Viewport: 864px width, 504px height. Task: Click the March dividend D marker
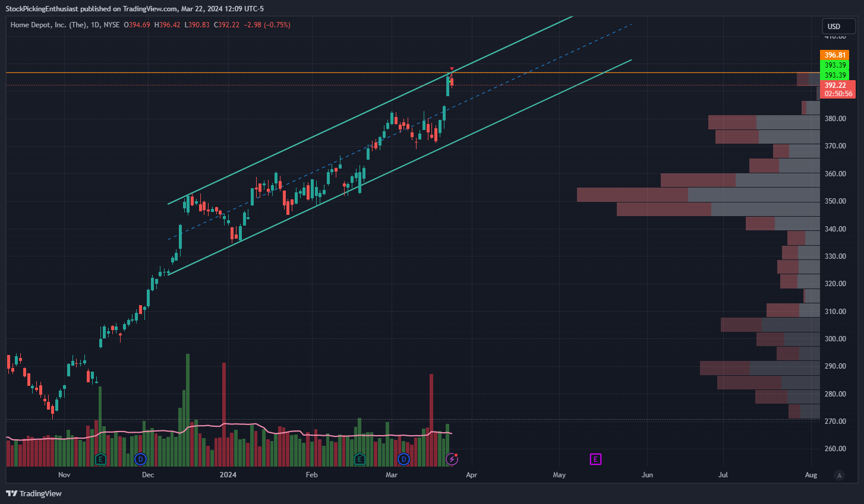[x=403, y=459]
